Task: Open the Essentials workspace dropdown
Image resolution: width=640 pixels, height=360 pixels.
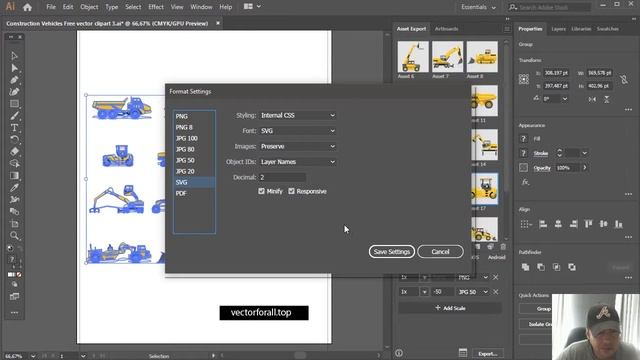Action: click(x=478, y=7)
